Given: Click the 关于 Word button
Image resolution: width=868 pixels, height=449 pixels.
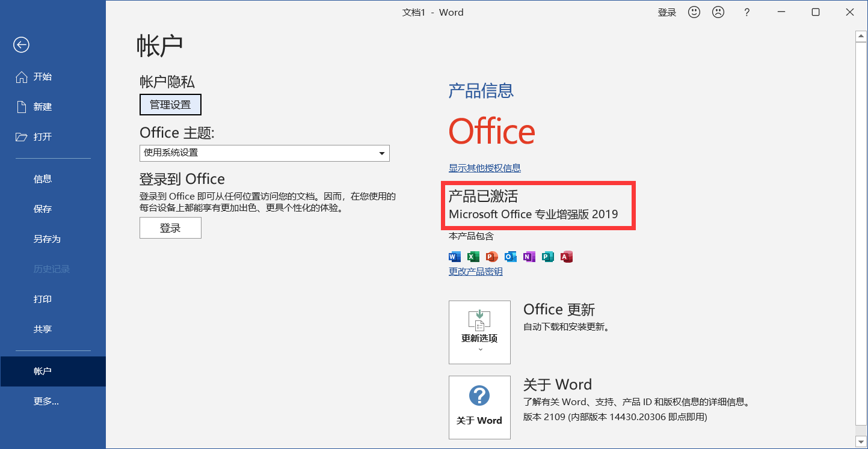Looking at the screenshot, I should pyautogui.click(x=479, y=408).
